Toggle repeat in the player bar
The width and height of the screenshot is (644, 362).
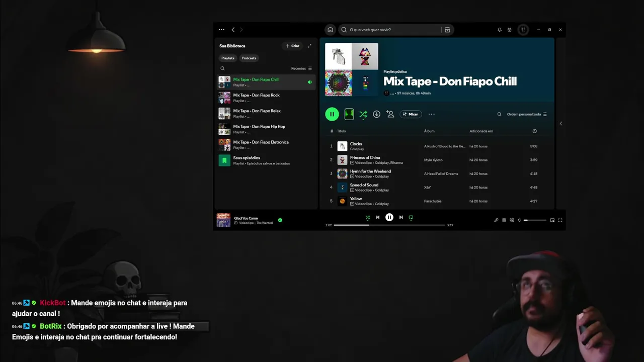411,217
